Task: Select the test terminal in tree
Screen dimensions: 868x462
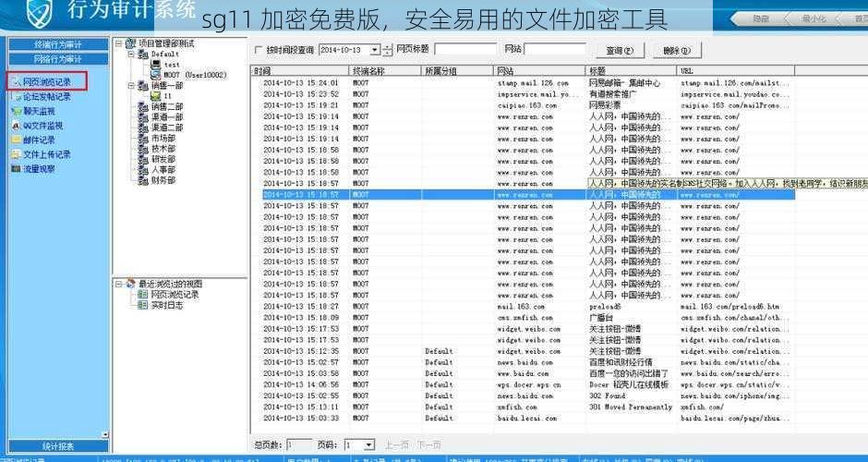Action: [172, 65]
